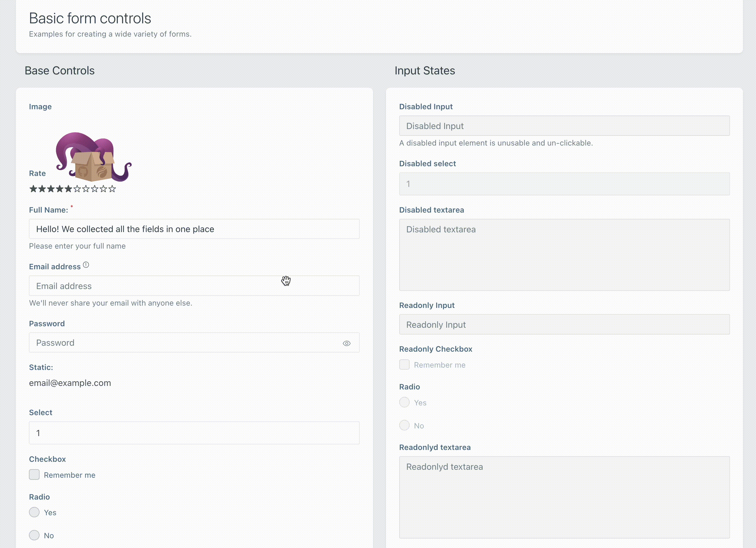The width and height of the screenshot is (756, 548).
Task: Click the 10th star rating icon
Action: (x=112, y=188)
